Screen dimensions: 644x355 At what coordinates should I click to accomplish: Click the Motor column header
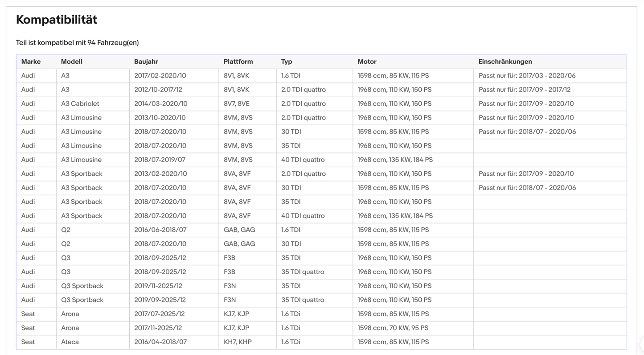pos(367,62)
